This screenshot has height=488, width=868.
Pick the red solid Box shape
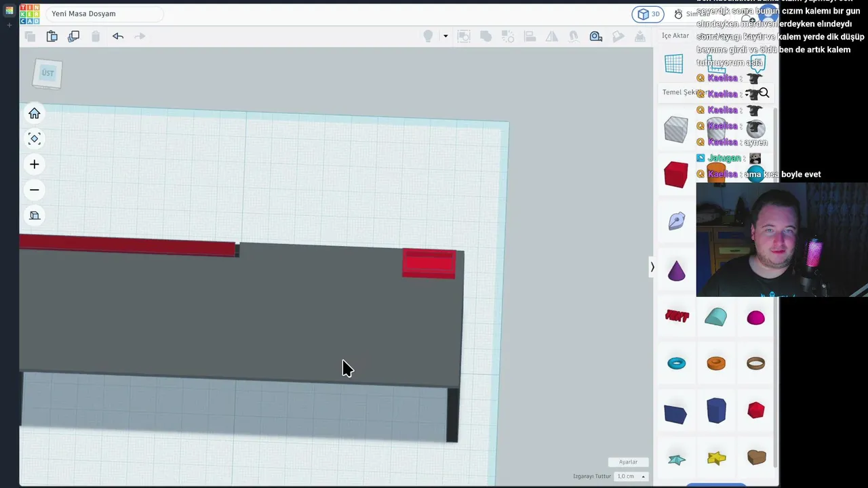[x=676, y=174]
